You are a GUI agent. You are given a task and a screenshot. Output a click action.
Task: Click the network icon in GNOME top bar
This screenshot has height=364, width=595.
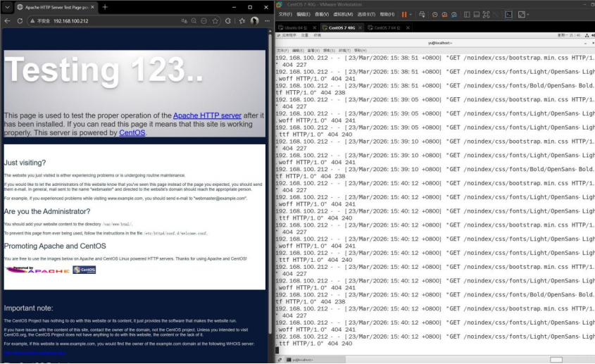point(587,35)
